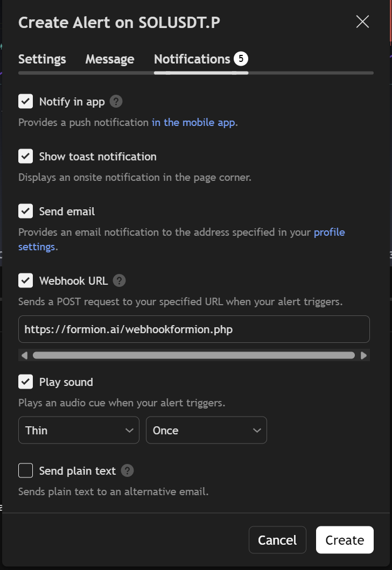Click the webhook URL input field
The width and height of the screenshot is (392, 570).
194,329
